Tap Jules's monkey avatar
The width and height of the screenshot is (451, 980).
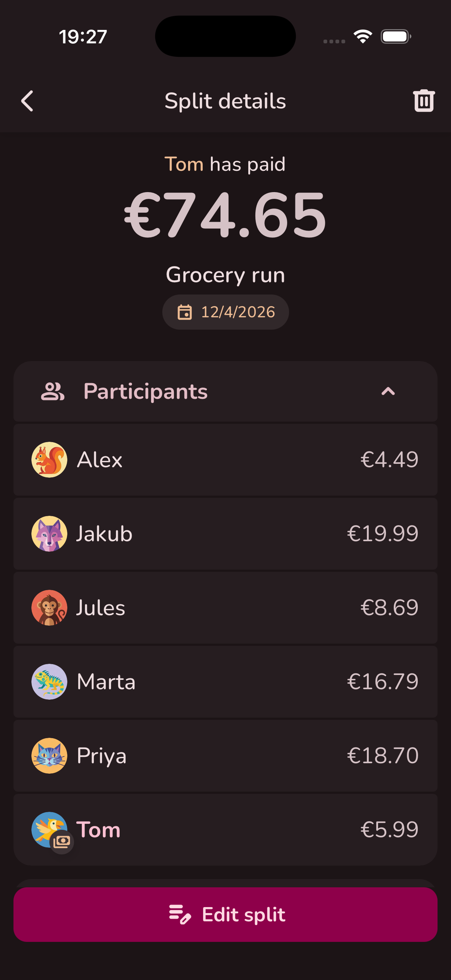49,608
